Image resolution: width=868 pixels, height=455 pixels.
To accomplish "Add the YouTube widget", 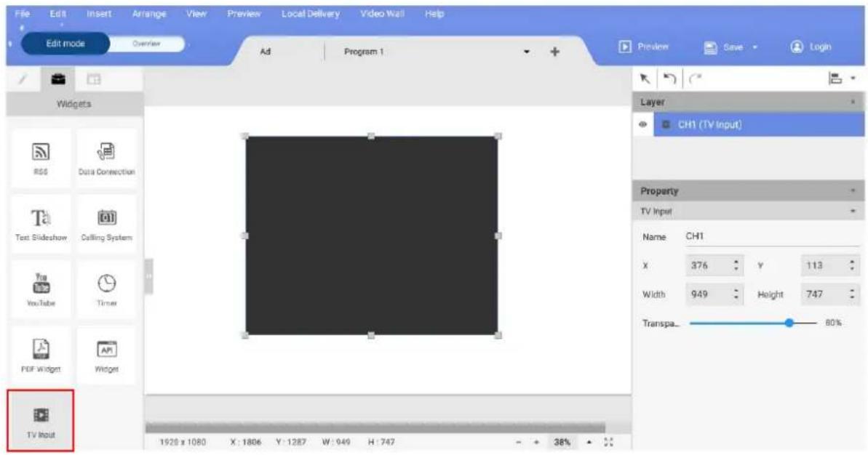I will pos(41,290).
